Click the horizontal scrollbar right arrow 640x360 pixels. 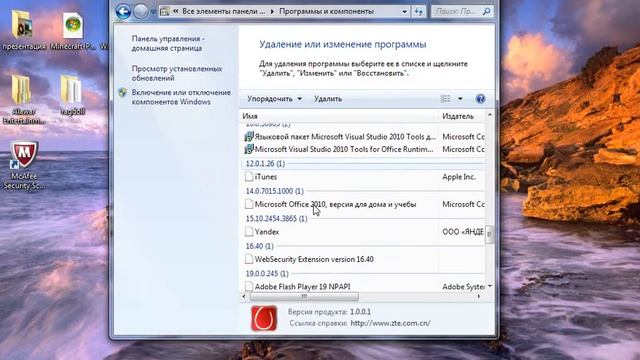coord(479,297)
